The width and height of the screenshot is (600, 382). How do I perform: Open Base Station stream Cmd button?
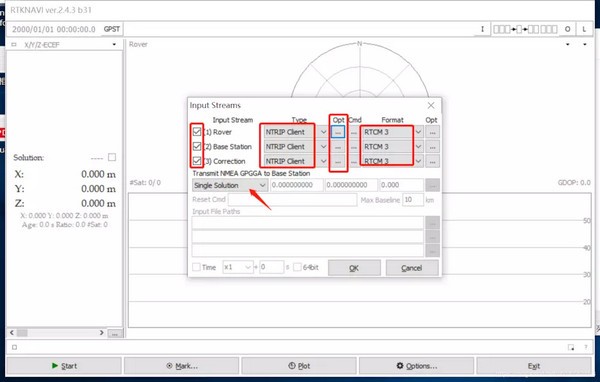click(354, 147)
